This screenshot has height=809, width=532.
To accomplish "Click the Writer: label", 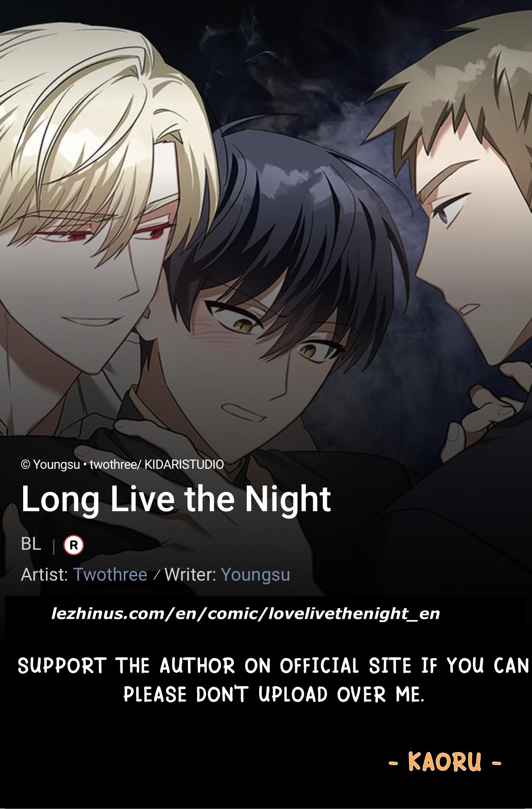I will (191, 574).
